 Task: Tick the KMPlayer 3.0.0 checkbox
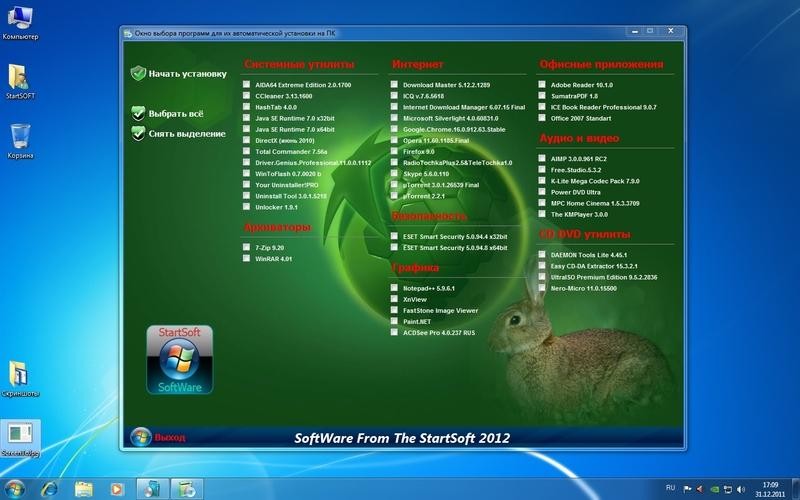pos(542,214)
